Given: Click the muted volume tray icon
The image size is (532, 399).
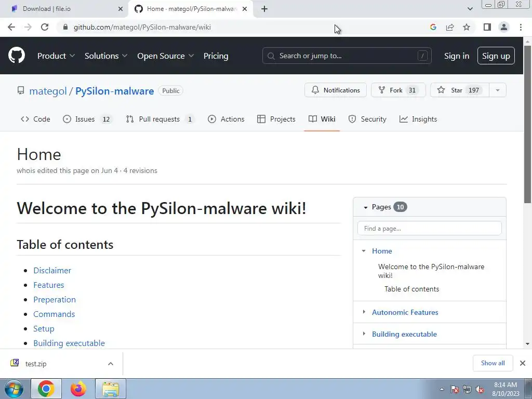Looking at the screenshot, I should [x=480, y=389].
